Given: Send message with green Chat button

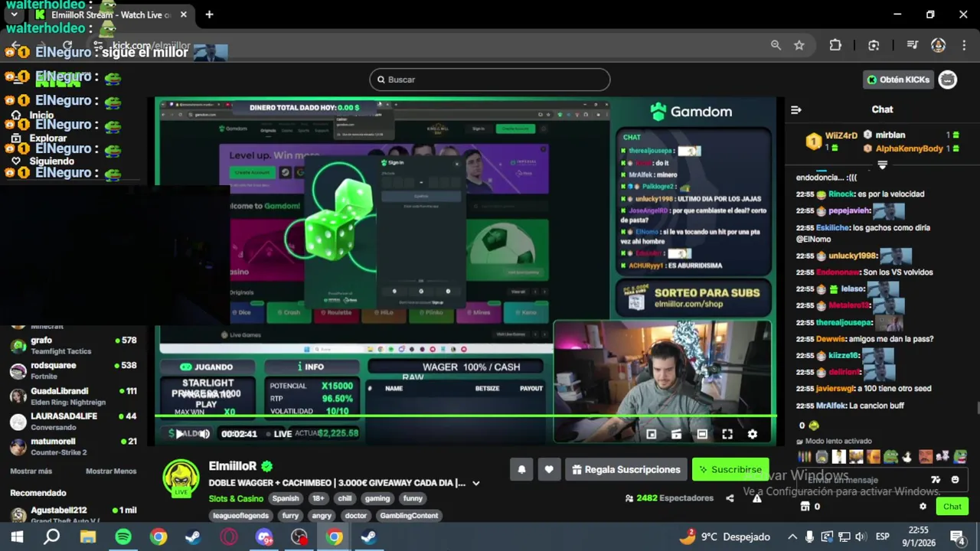Looking at the screenshot, I should pos(952,507).
